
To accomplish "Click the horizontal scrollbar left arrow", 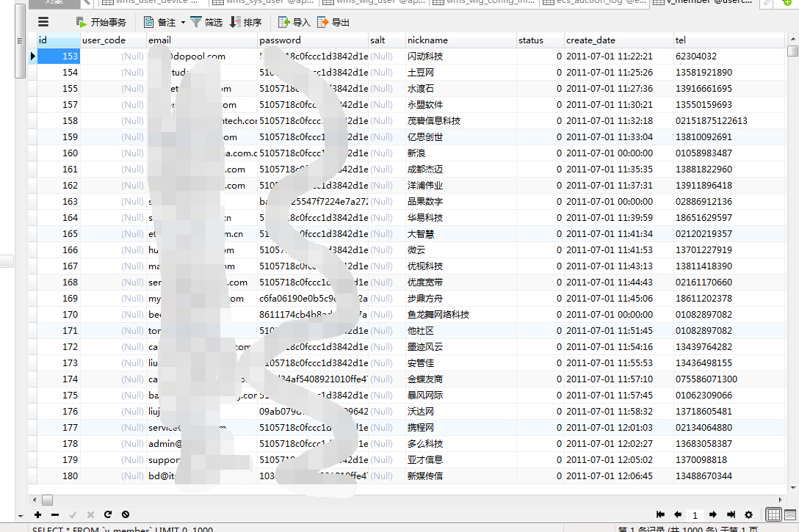I will pyautogui.click(x=34, y=500).
